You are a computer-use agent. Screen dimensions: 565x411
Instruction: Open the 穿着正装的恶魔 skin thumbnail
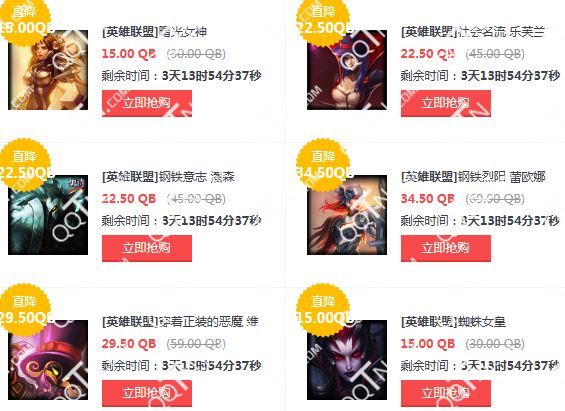coord(48,360)
